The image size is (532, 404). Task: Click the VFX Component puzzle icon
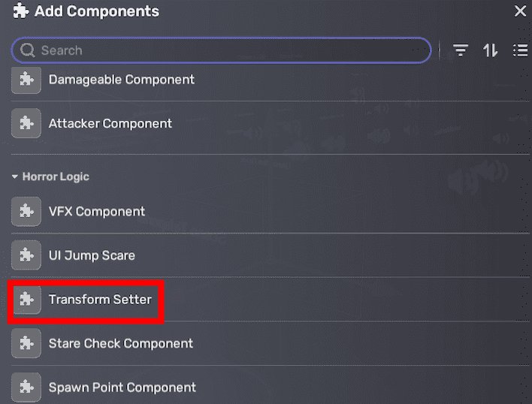pos(26,212)
